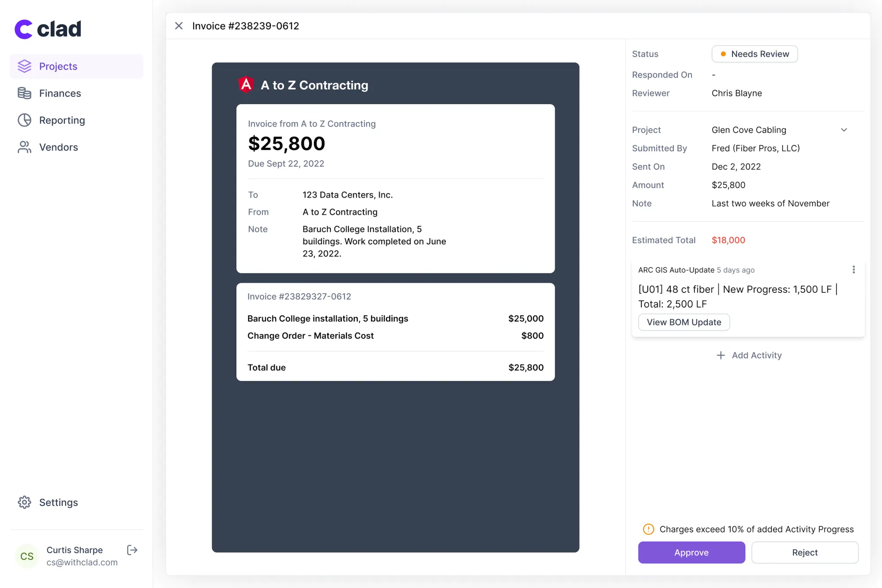Reject the invoice
Screen dimensions: 882x588
[804, 552]
